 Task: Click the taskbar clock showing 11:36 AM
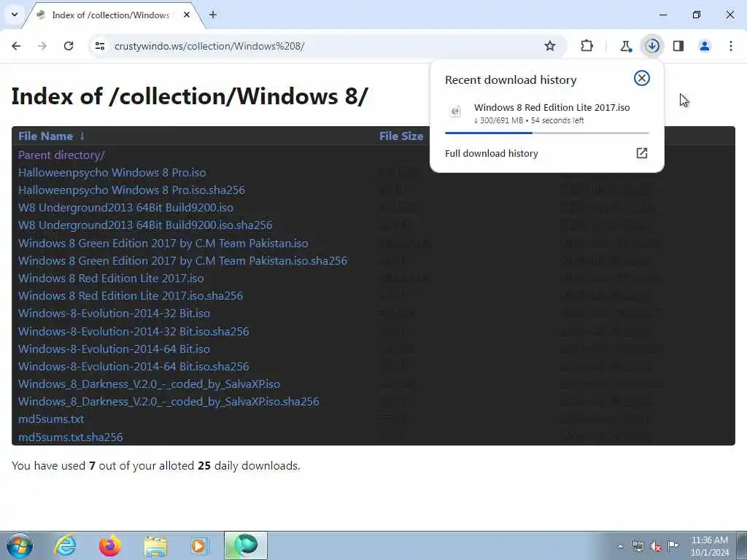click(x=710, y=546)
